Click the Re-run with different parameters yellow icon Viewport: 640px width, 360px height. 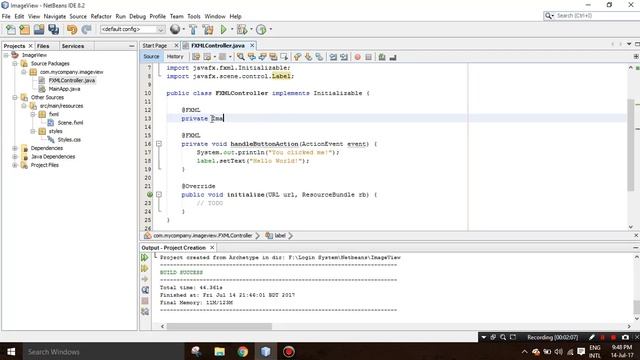pyautogui.click(x=145, y=269)
